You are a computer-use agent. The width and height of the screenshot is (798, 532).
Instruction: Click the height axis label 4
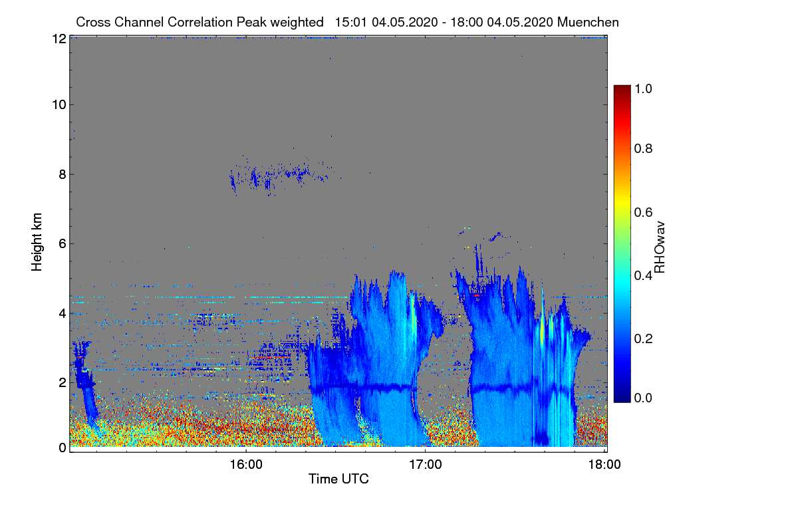(x=62, y=313)
